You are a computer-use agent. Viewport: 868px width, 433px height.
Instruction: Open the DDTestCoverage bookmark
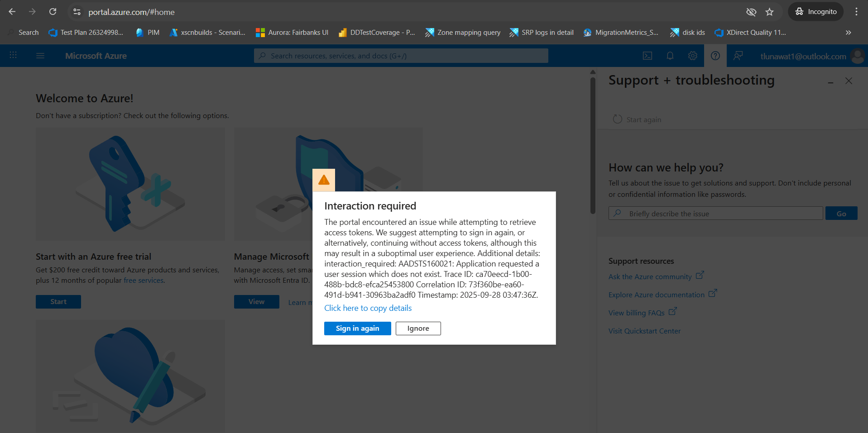point(377,33)
